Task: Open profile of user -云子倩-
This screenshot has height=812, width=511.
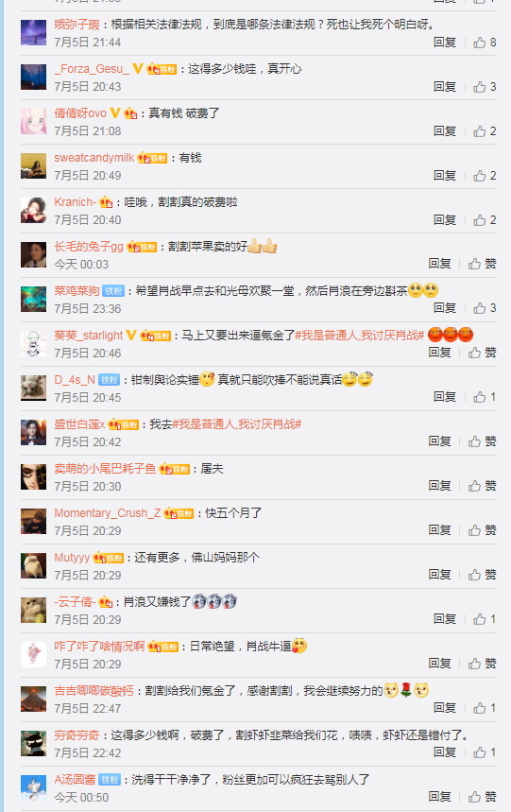Action: pos(75,602)
